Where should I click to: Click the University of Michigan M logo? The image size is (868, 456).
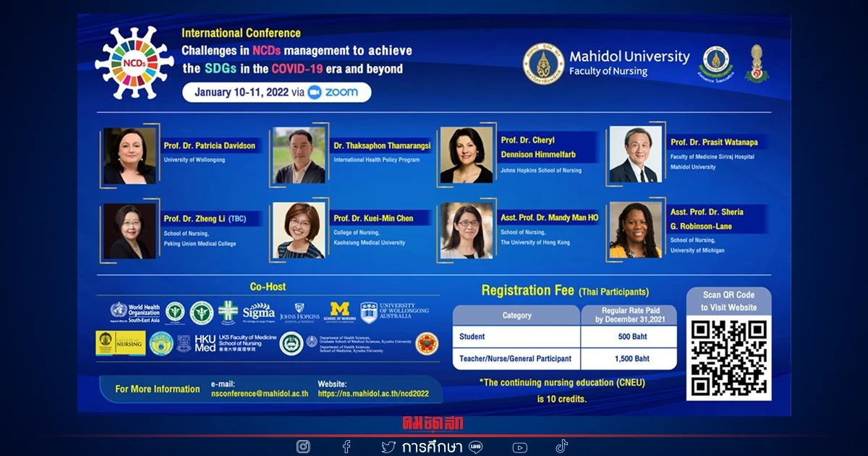pos(339,312)
